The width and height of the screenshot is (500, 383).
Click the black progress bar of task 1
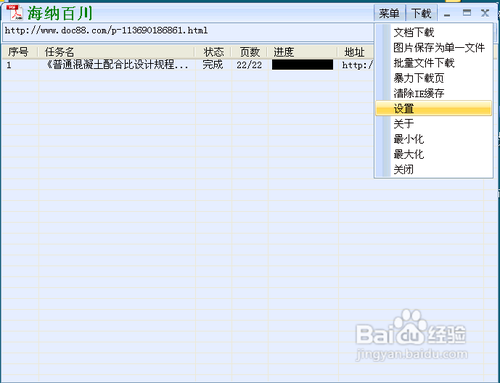point(302,65)
